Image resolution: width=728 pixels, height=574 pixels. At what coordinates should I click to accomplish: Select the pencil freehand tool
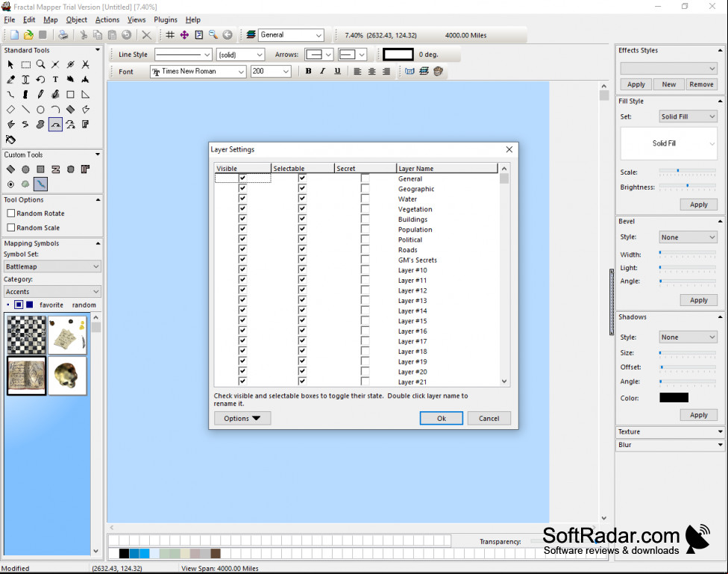(x=41, y=94)
